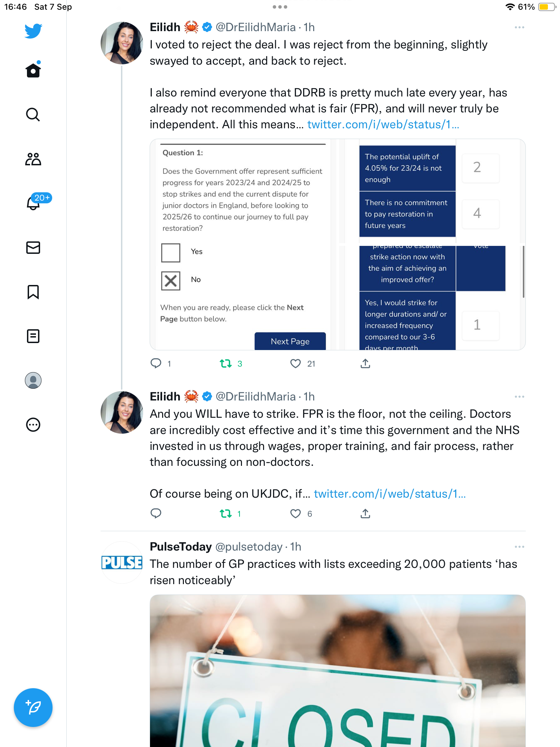Open the profile avatar icon in sidebar
The width and height of the screenshot is (560, 747).
33,380
